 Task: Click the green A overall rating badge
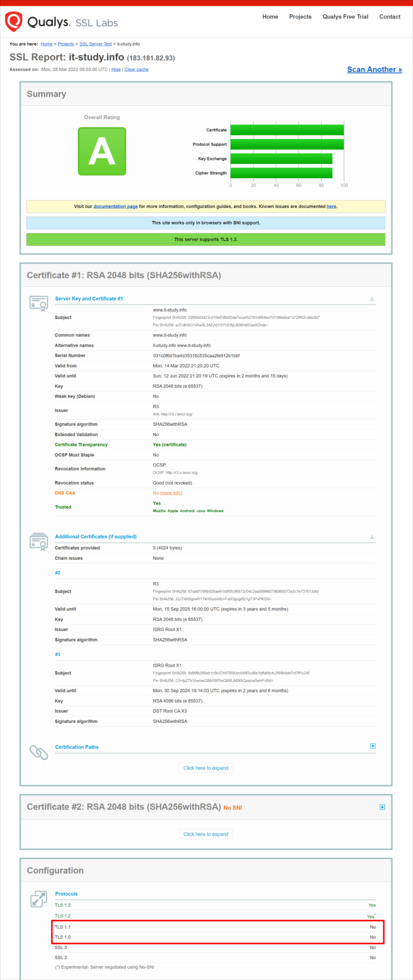click(102, 151)
